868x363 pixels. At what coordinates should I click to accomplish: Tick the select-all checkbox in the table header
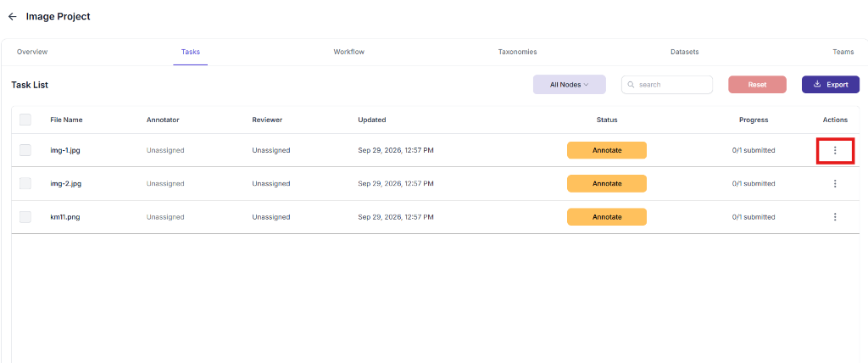[x=25, y=120]
